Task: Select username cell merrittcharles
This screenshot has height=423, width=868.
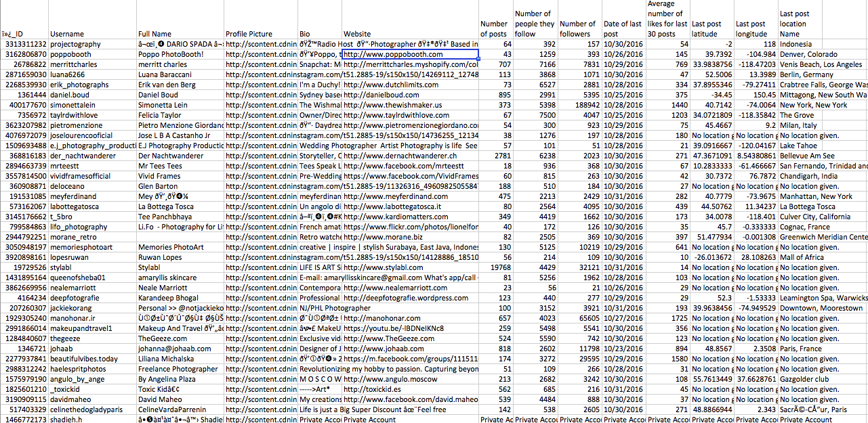Action: (91, 64)
